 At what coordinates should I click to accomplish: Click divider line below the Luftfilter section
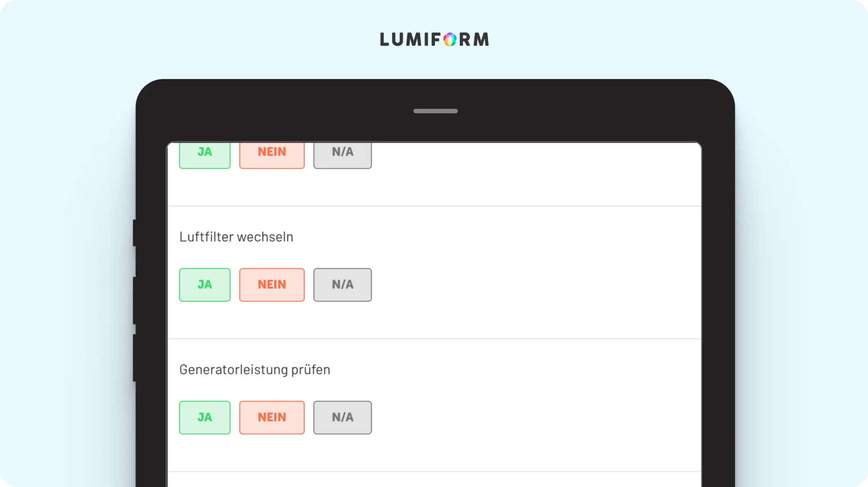tap(434, 339)
